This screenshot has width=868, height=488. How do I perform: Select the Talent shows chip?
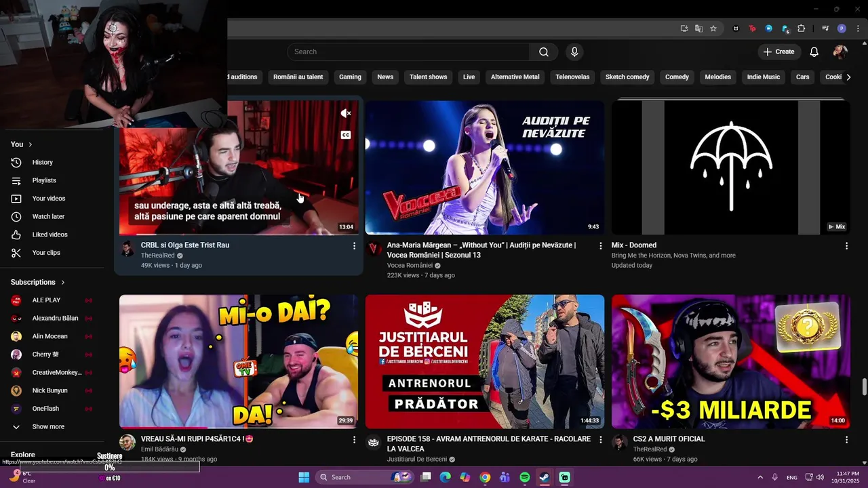(428, 77)
